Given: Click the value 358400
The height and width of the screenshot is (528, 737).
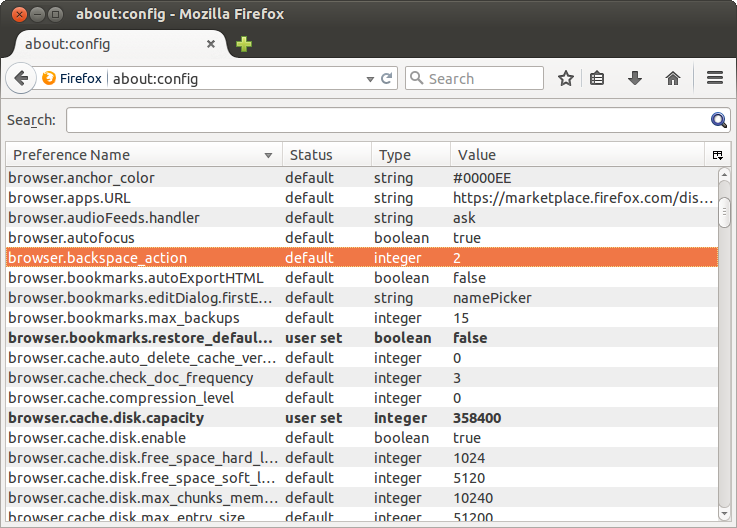Looking at the screenshot, I should [x=477, y=418].
